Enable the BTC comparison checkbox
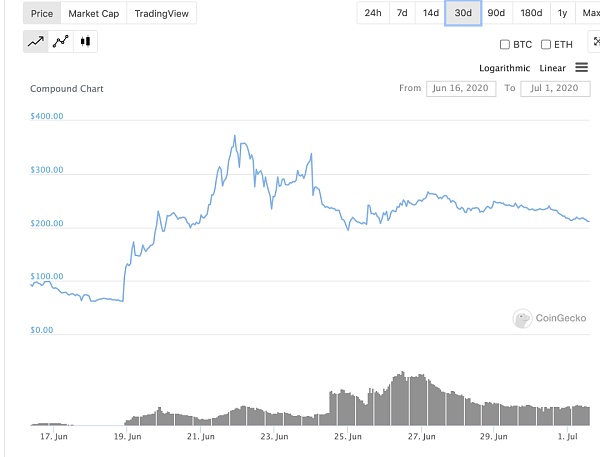The image size is (600, 457). tap(504, 44)
